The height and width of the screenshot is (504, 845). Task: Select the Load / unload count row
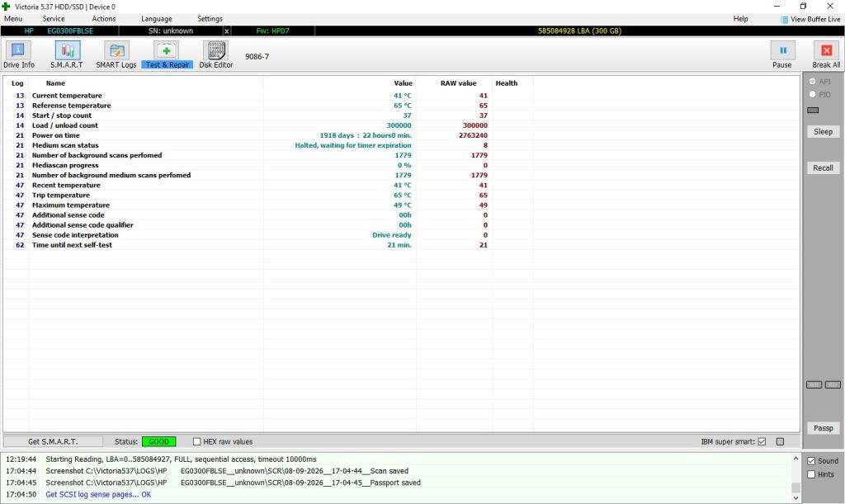click(402, 125)
